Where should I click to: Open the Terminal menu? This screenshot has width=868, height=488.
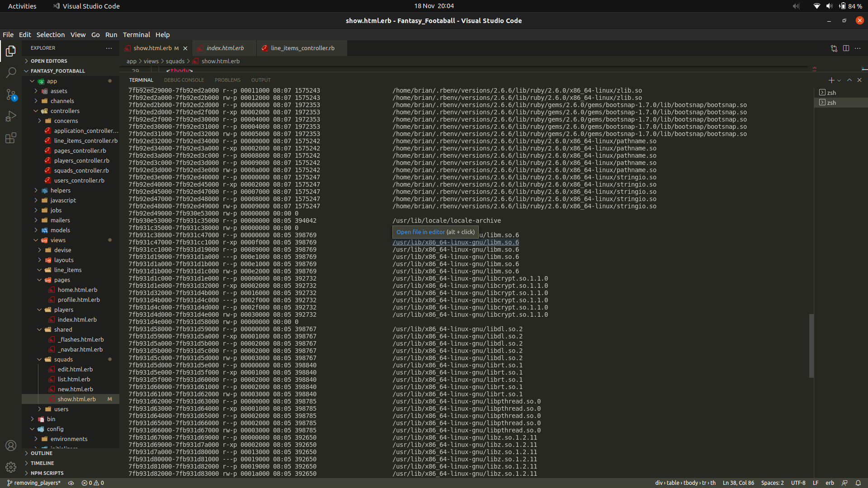pos(136,35)
